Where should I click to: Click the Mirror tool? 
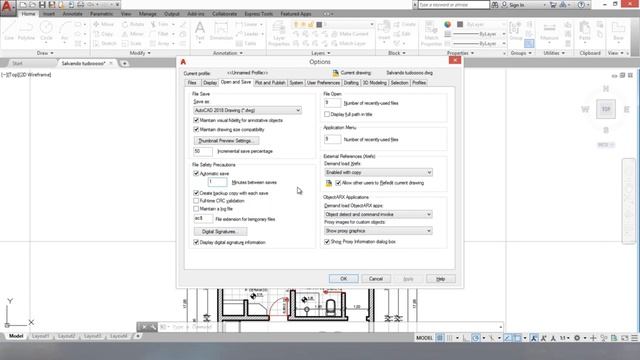click(x=133, y=34)
